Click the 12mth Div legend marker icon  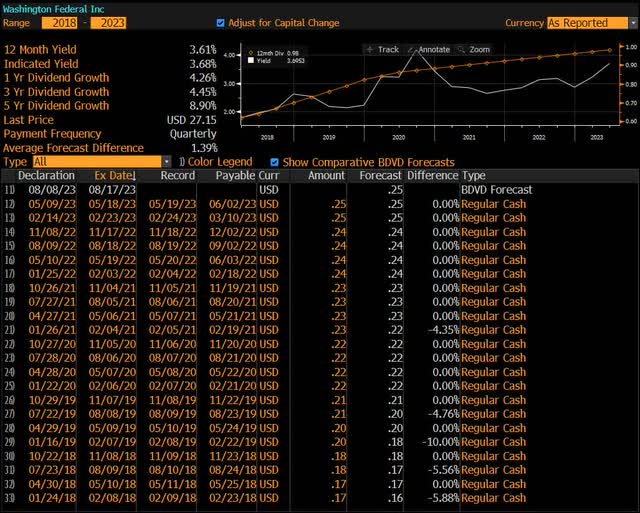pos(251,53)
